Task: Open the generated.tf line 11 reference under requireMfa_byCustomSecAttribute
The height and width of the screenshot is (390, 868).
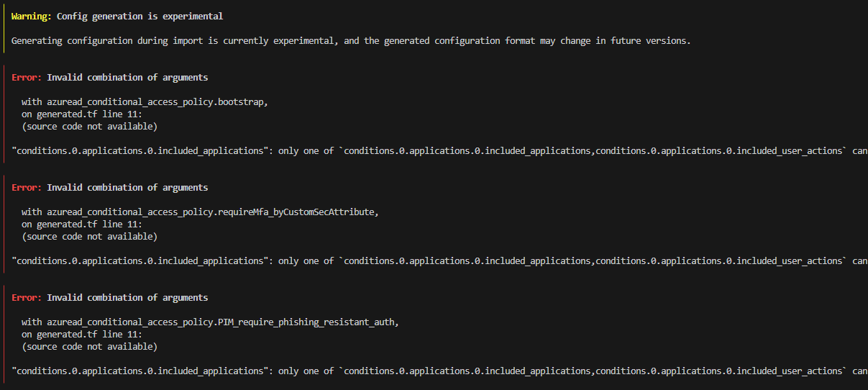Action: coord(81,225)
